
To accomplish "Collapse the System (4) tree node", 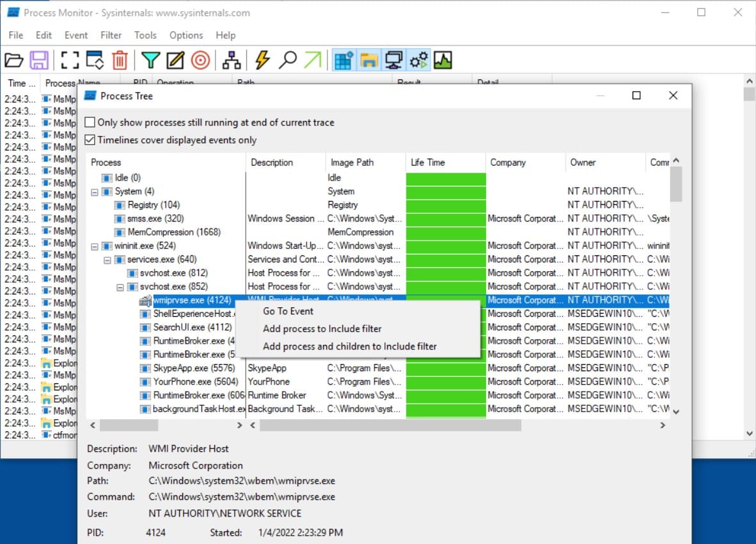I will pos(95,192).
